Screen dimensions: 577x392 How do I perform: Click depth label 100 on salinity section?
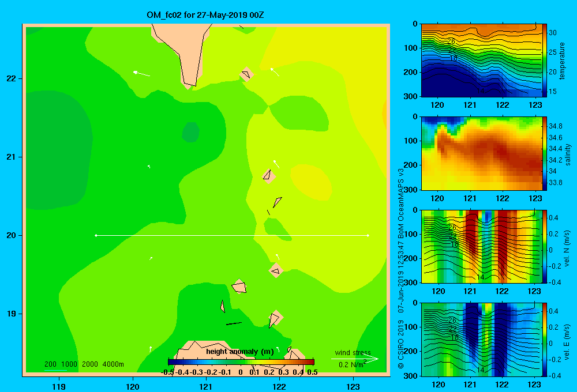tap(411, 141)
